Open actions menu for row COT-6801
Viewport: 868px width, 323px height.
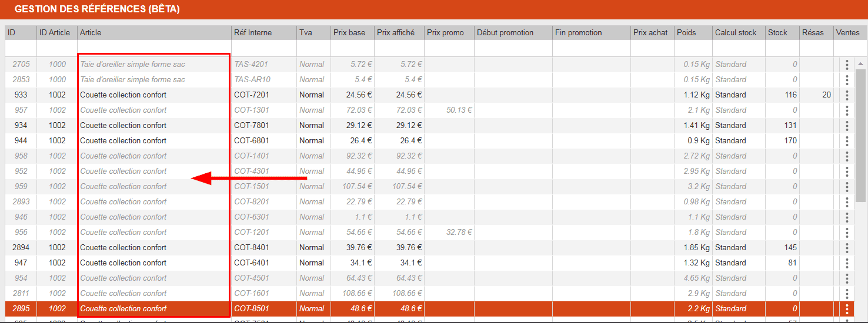847,140
